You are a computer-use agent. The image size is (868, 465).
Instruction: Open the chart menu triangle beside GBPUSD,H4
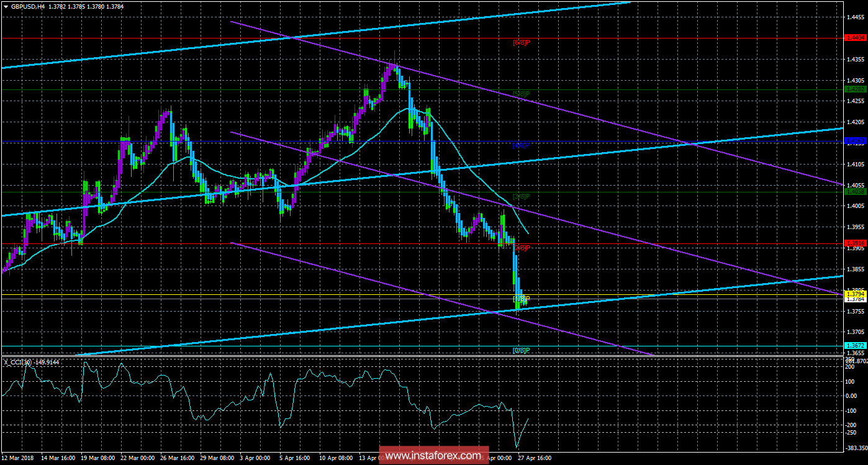pos(6,6)
